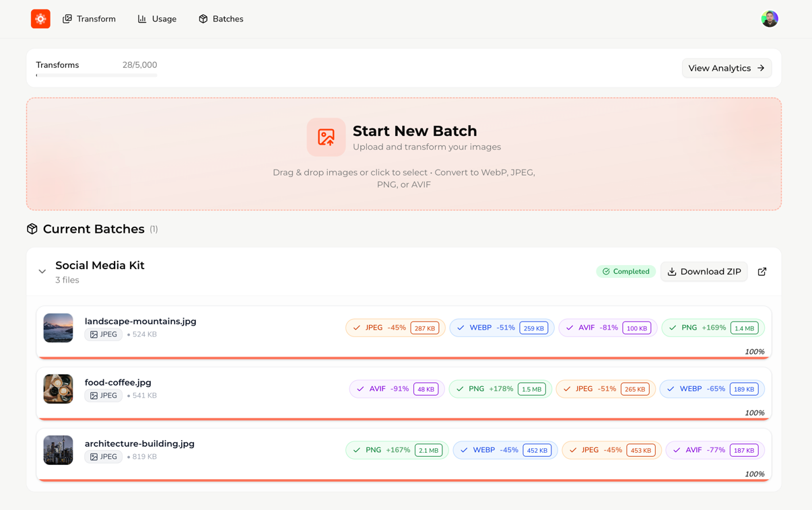Select the landscape-mountains.jpg file name
812x510 pixels.
[x=141, y=321]
